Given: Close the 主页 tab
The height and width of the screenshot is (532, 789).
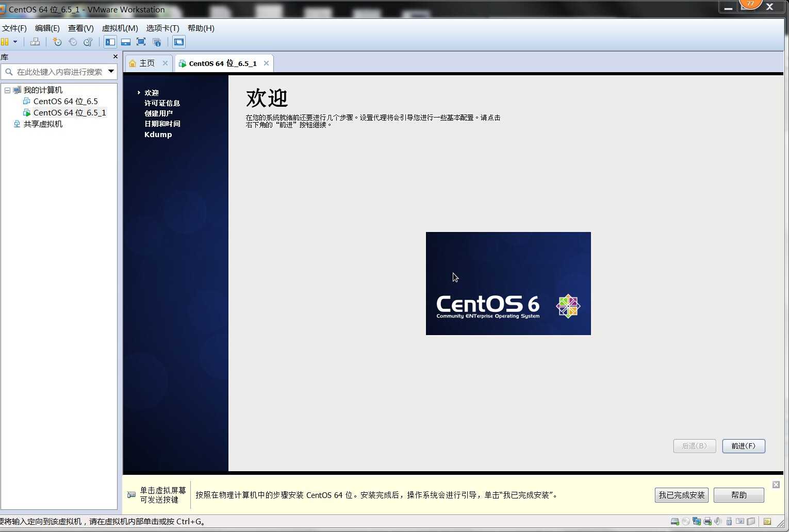Looking at the screenshot, I should (165, 63).
